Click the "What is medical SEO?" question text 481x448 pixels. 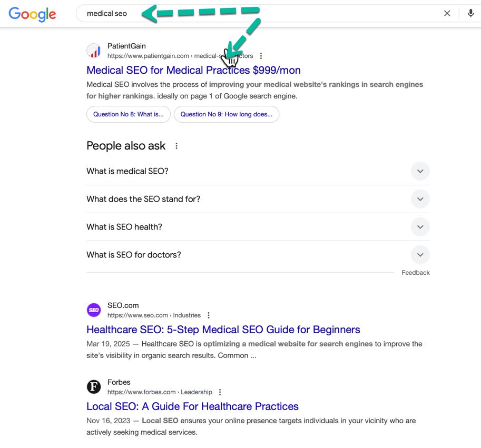point(127,171)
